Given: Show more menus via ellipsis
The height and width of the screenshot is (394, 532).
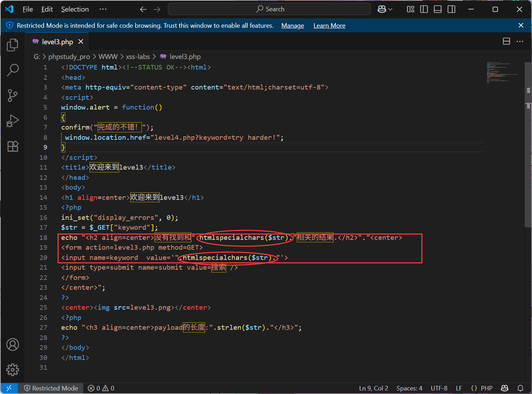Looking at the screenshot, I should tap(103, 9).
